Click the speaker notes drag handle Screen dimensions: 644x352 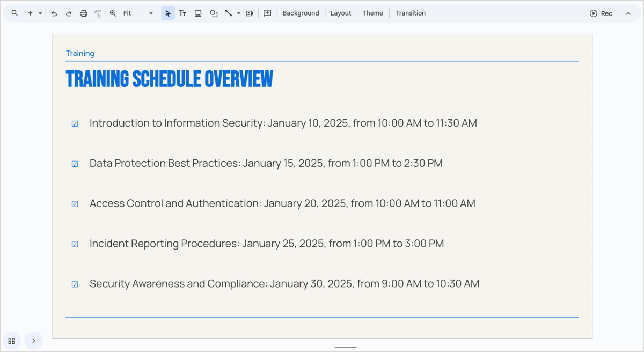346,348
